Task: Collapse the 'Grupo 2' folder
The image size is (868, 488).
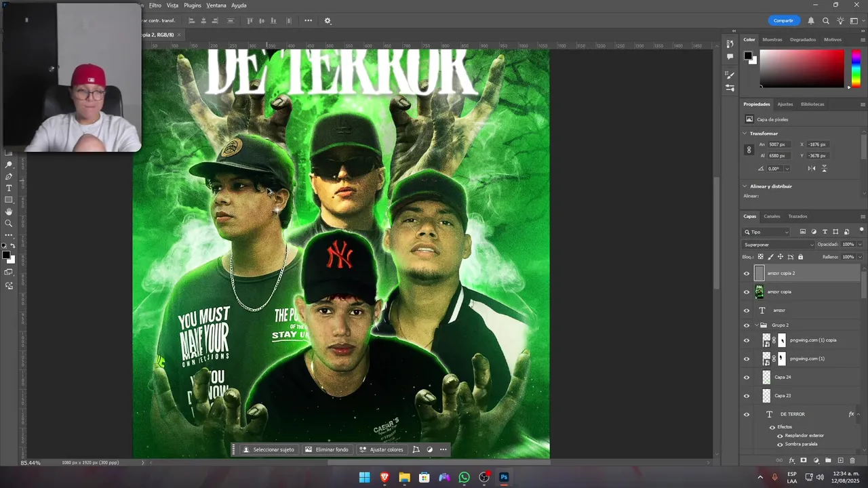Action: [757, 325]
